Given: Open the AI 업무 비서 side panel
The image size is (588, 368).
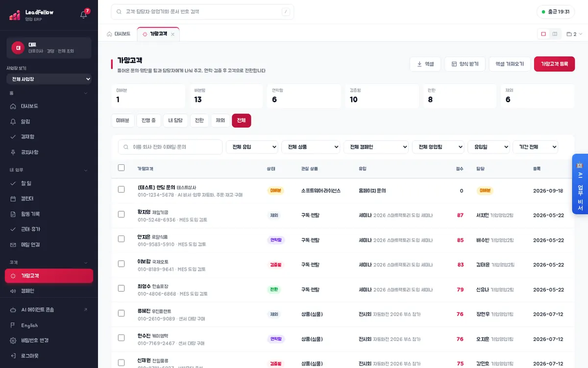Looking at the screenshot, I should pyautogui.click(x=580, y=184).
